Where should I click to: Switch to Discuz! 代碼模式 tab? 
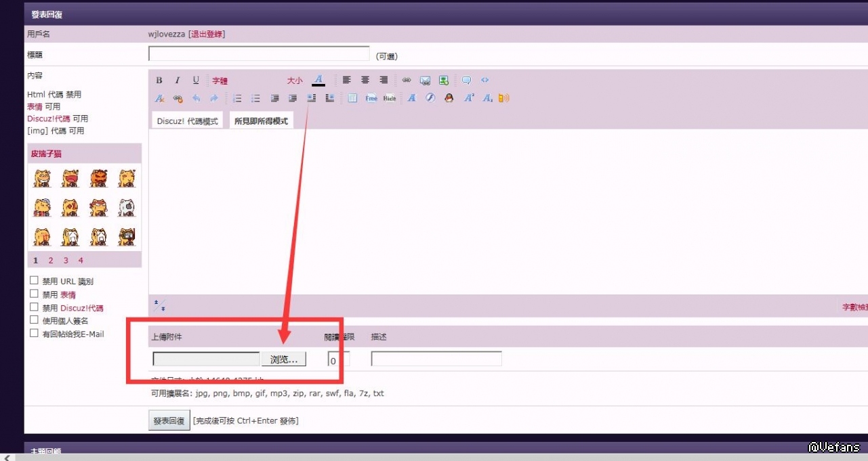188,121
